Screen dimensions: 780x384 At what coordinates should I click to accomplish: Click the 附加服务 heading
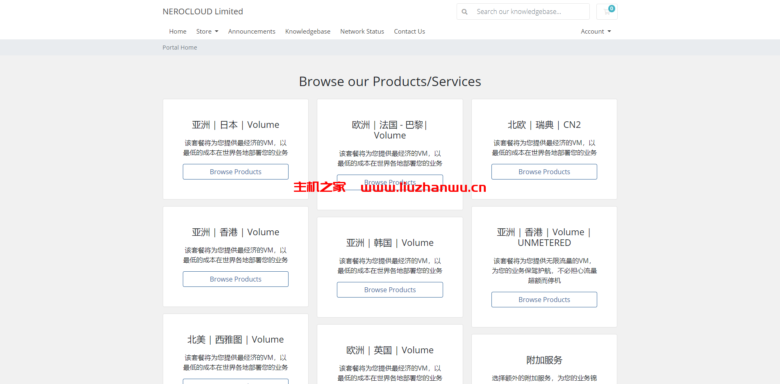pos(544,360)
